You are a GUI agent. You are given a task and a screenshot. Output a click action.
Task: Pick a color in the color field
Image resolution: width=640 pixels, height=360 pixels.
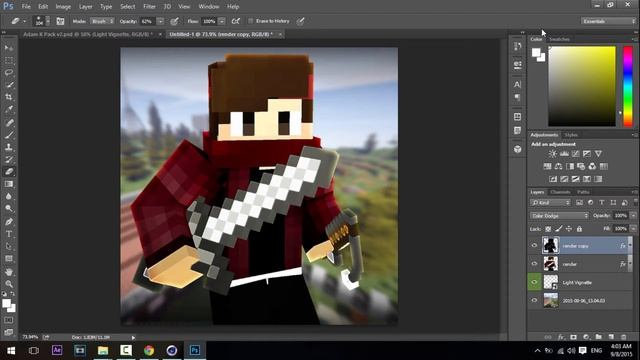tap(582, 86)
